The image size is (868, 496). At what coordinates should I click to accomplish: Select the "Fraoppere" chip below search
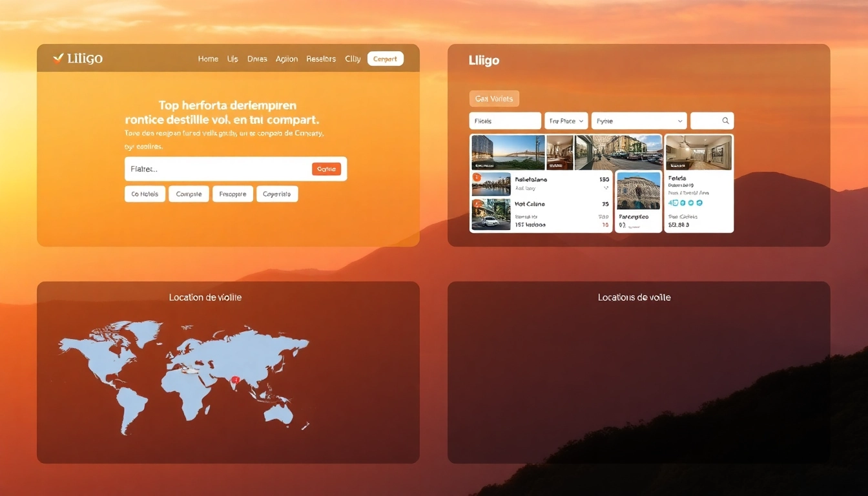click(232, 194)
